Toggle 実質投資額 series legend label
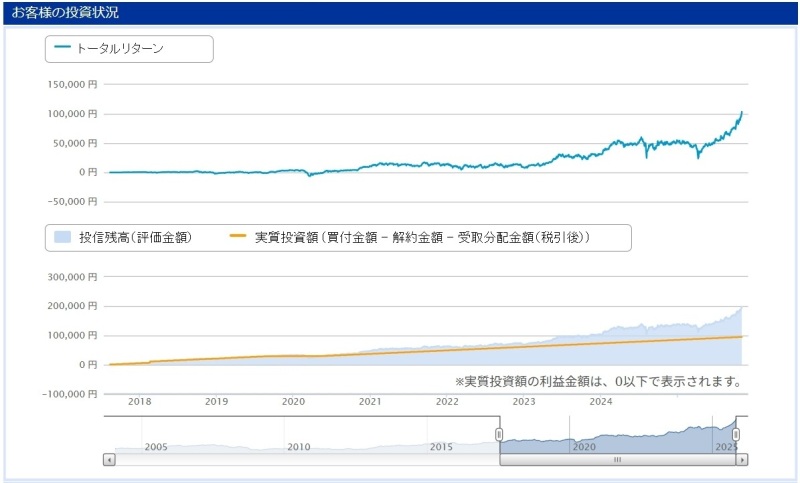 click(x=422, y=237)
